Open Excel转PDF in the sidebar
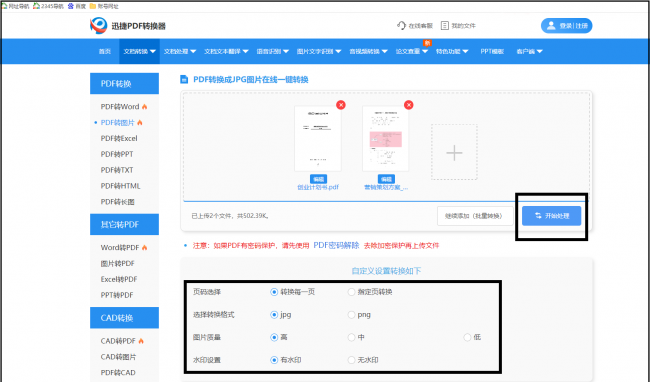 tap(119, 279)
